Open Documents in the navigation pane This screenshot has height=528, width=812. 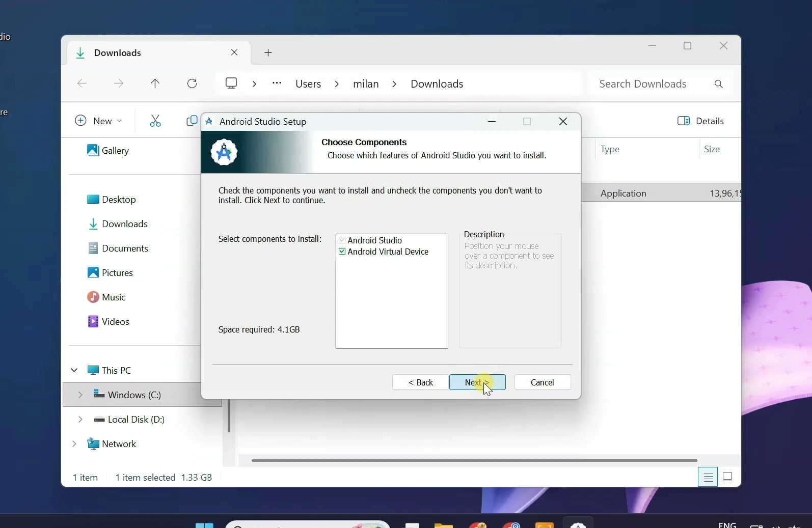(118, 248)
